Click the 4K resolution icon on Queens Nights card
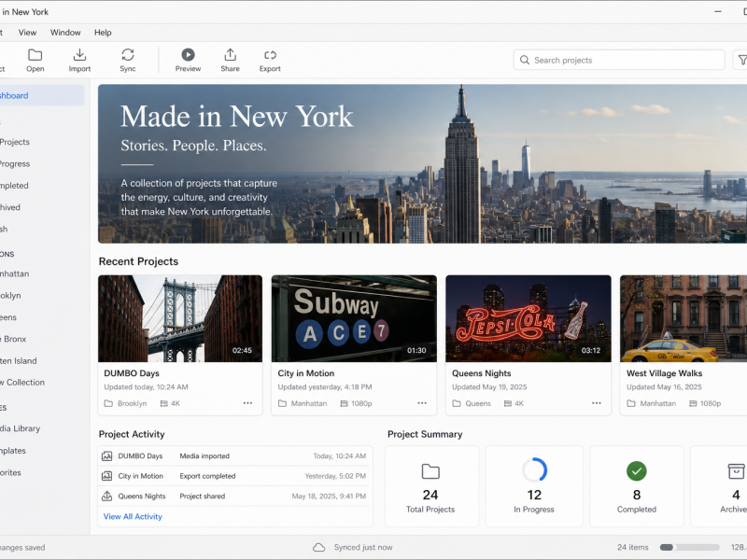Image resolution: width=747 pixels, height=560 pixels. (508, 403)
